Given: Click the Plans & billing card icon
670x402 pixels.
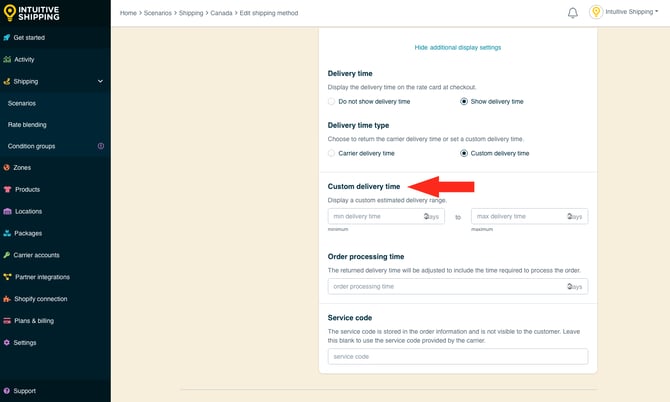Looking at the screenshot, I should click(7, 320).
